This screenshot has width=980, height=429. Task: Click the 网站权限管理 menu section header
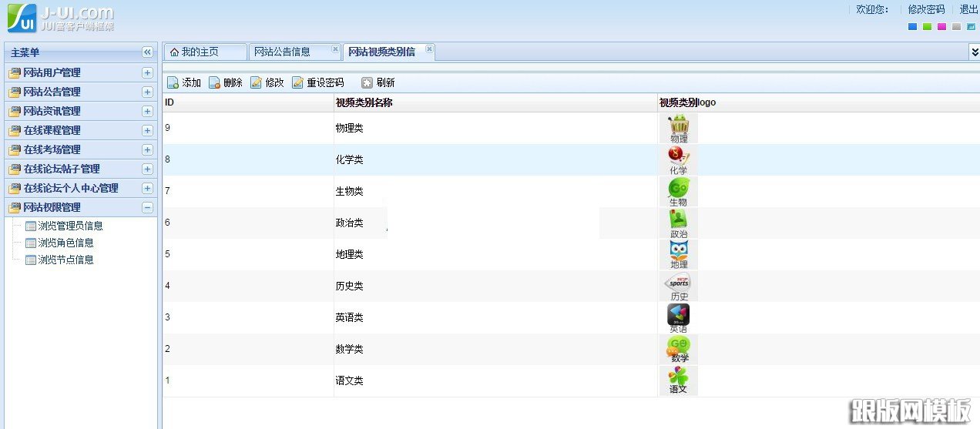[81, 207]
